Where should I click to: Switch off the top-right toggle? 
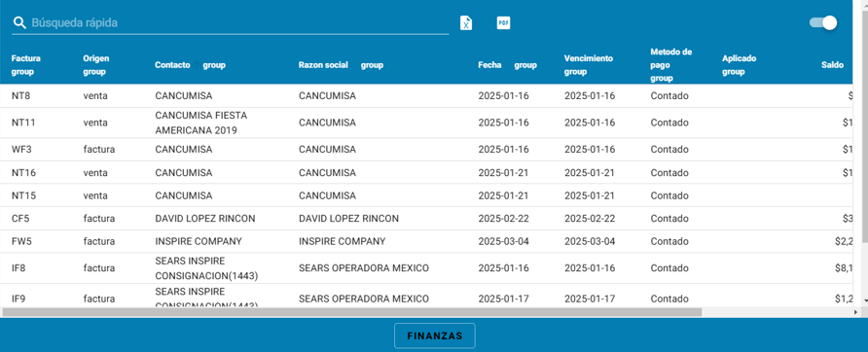[x=823, y=22]
